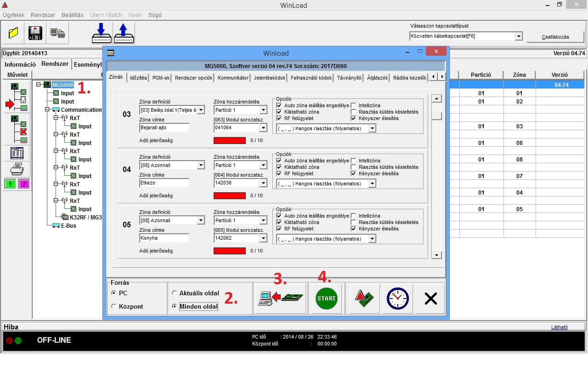The width and height of the screenshot is (588, 368).
Task: Switch to the Kommunikátor tab
Action: [x=233, y=78]
